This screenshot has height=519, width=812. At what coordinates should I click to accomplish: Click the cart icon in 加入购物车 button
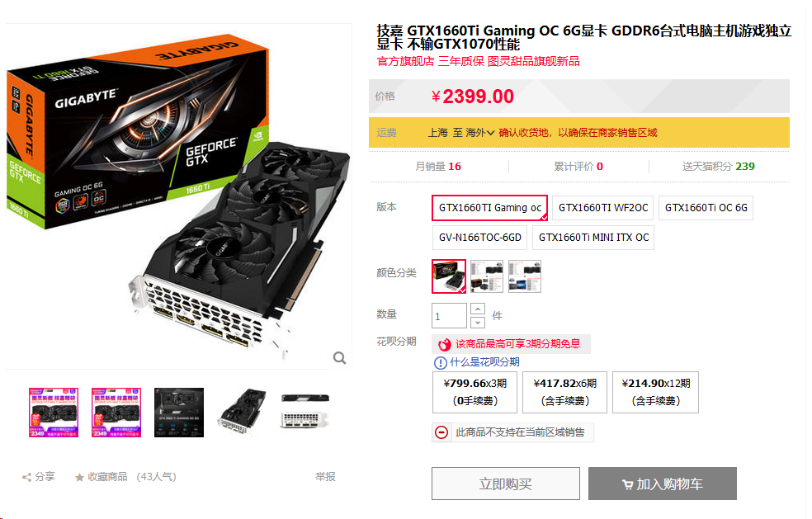(627, 485)
